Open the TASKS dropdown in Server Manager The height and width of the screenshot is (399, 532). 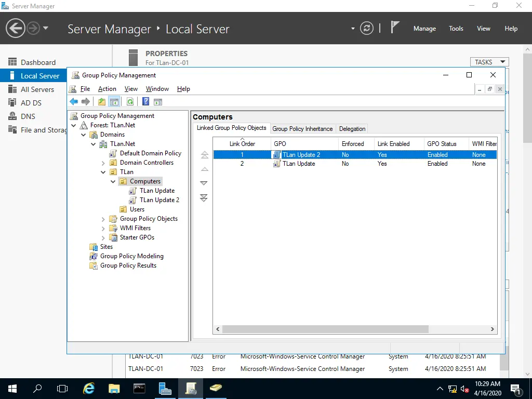click(489, 62)
